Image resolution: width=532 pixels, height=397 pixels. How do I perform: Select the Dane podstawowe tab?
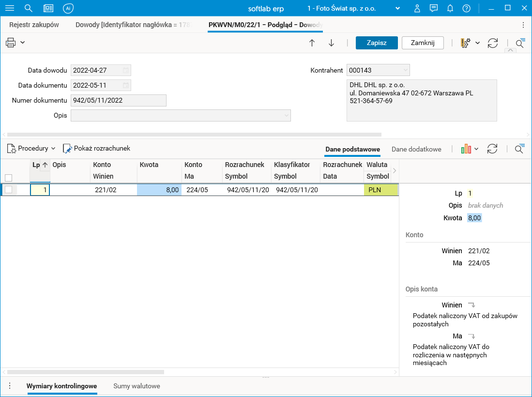(x=352, y=149)
